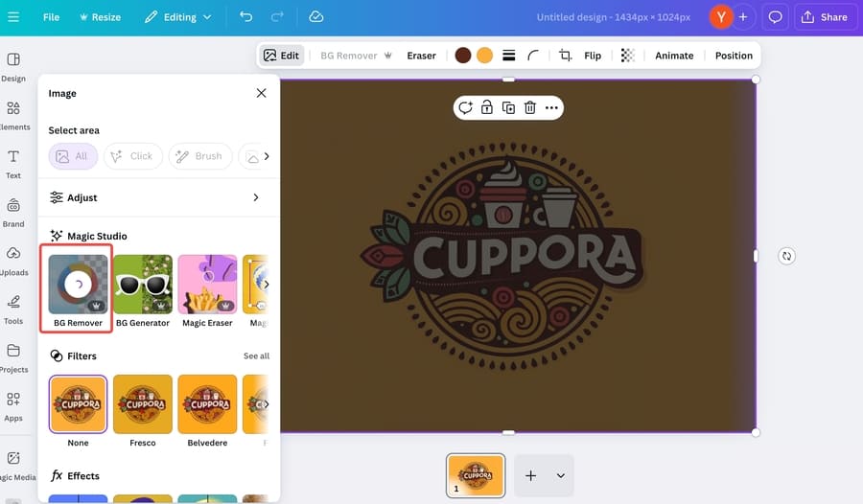
Task: Open the Brand sidebar tab
Action: tap(13, 213)
